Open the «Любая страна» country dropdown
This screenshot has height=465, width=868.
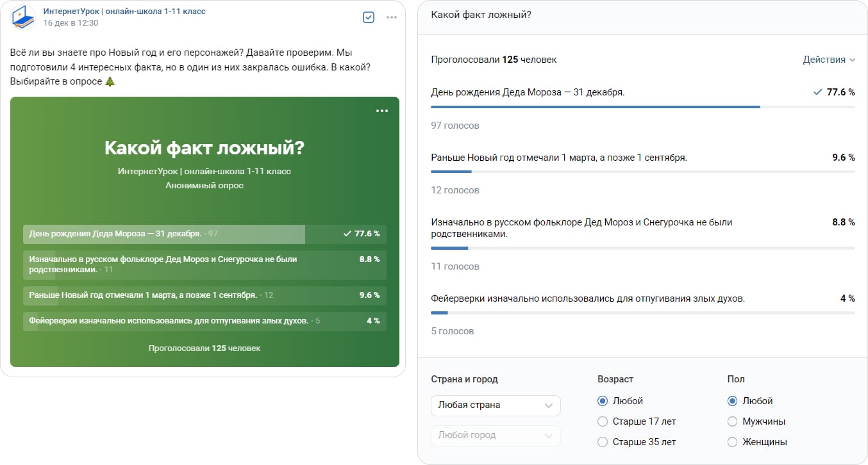click(496, 405)
